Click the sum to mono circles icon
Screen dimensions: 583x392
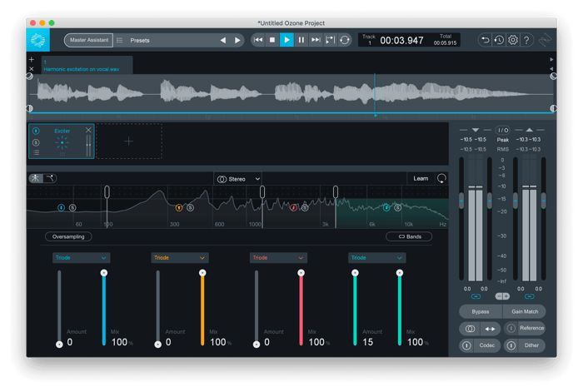point(470,329)
